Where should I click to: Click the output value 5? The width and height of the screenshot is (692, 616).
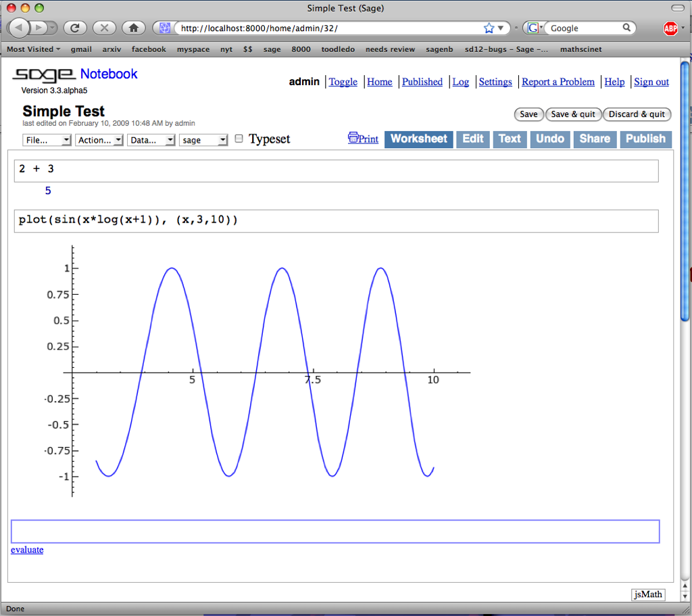[48, 191]
